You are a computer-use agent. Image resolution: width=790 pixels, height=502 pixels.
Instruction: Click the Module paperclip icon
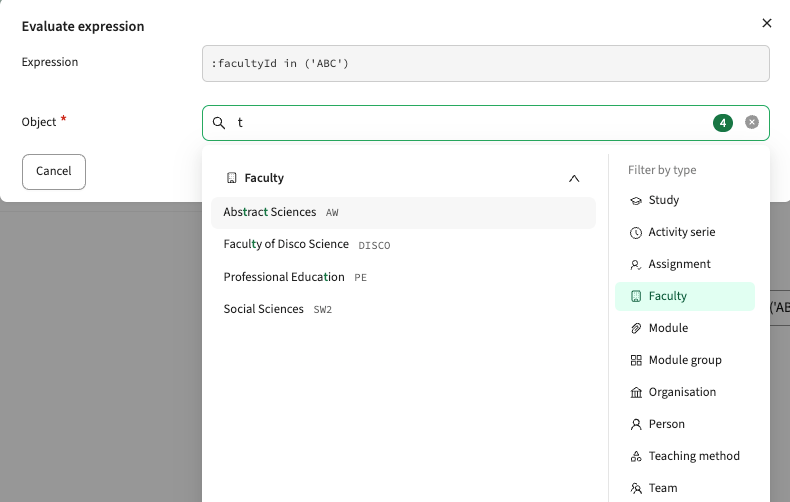click(x=636, y=329)
